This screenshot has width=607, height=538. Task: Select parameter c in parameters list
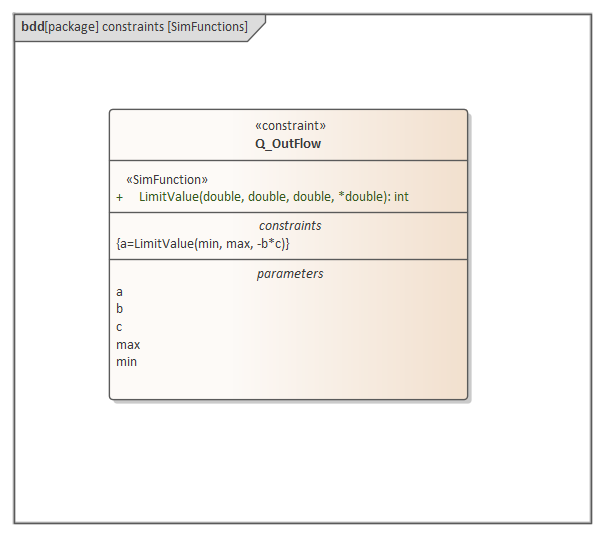120,327
